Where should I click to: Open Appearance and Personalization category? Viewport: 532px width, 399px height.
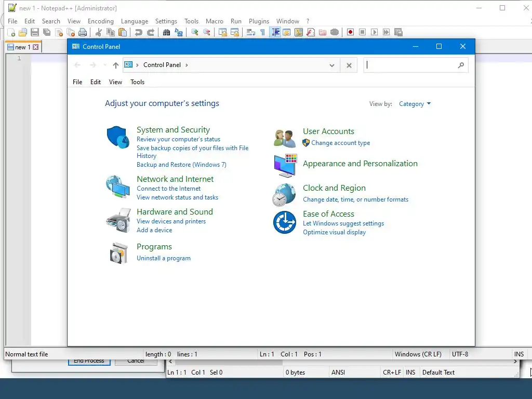(360, 164)
